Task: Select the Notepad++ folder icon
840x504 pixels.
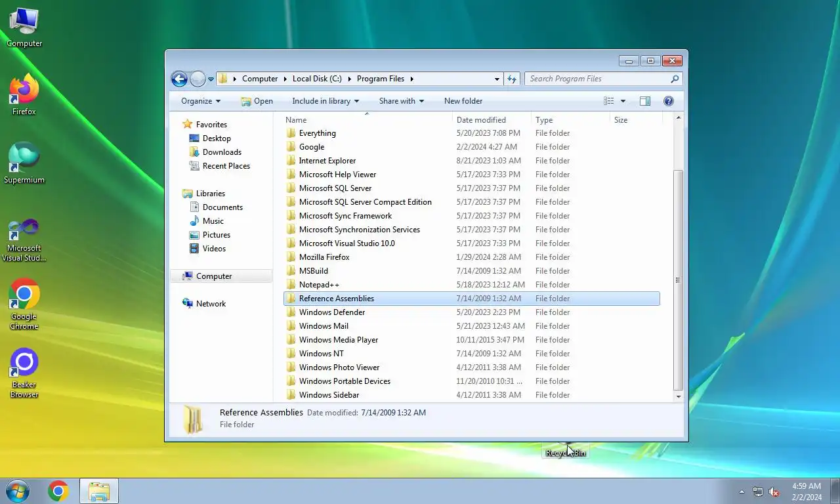Action: tap(291, 285)
